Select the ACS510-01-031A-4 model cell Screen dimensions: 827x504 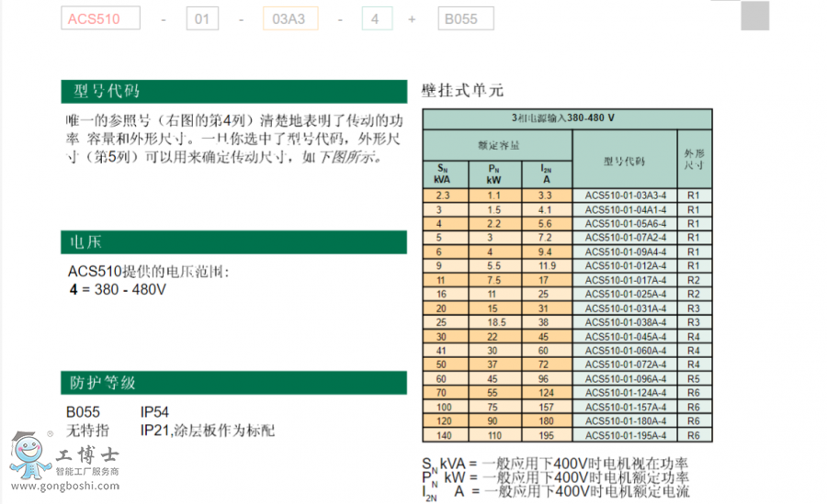click(x=625, y=308)
